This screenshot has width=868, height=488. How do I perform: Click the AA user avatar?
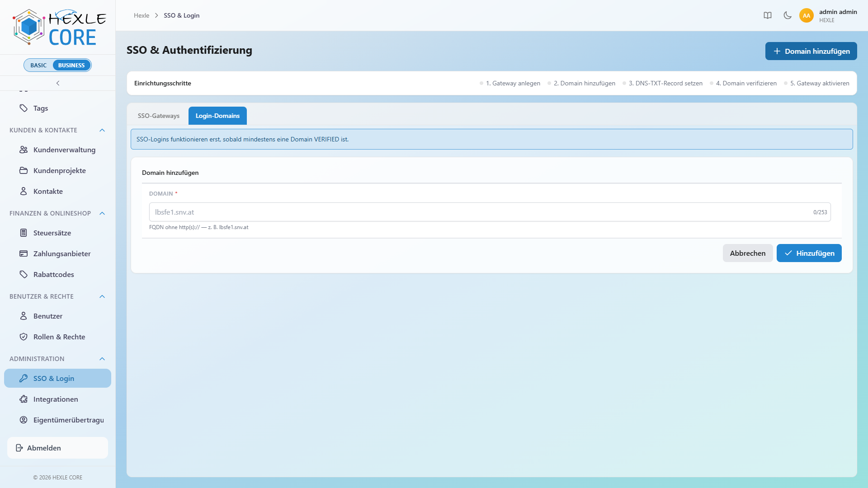click(807, 15)
